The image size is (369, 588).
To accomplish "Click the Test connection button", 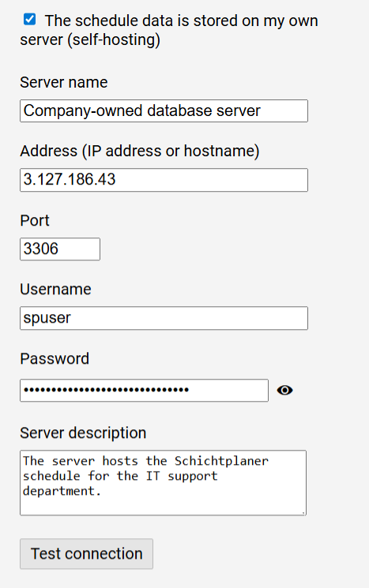I will (x=86, y=554).
